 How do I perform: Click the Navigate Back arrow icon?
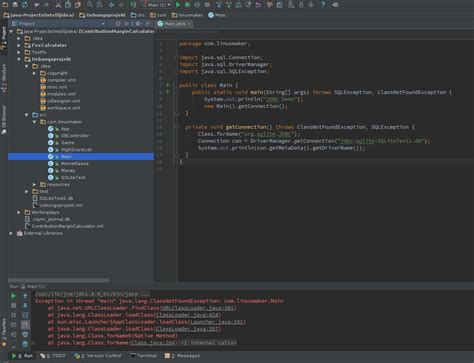coord(111,5)
